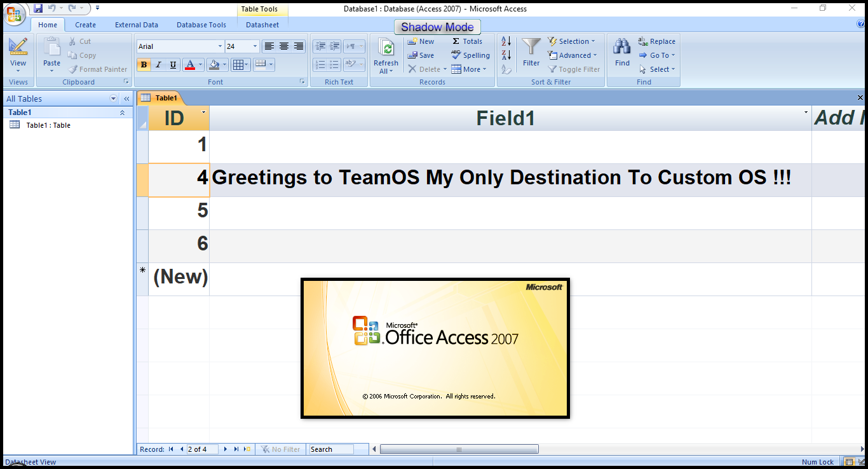
Task: Open the Font group dialog launcher
Action: (301, 82)
